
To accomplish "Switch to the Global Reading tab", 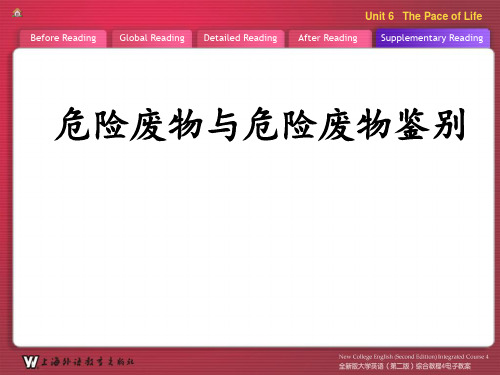I will point(152,38).
